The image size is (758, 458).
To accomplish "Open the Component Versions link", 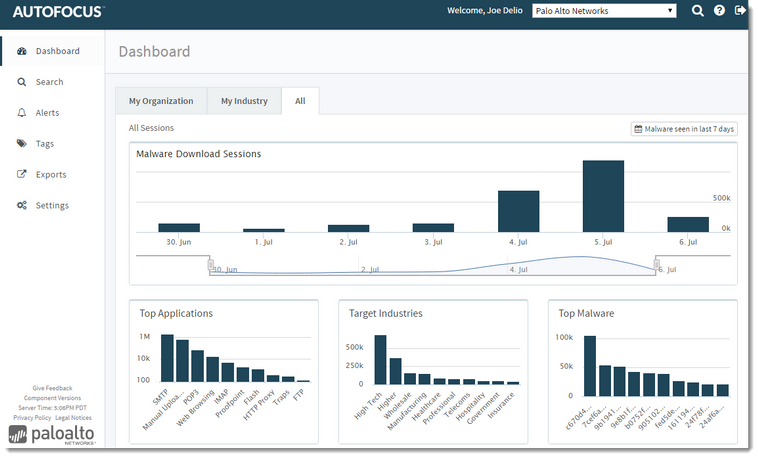I will click(52, 398).
